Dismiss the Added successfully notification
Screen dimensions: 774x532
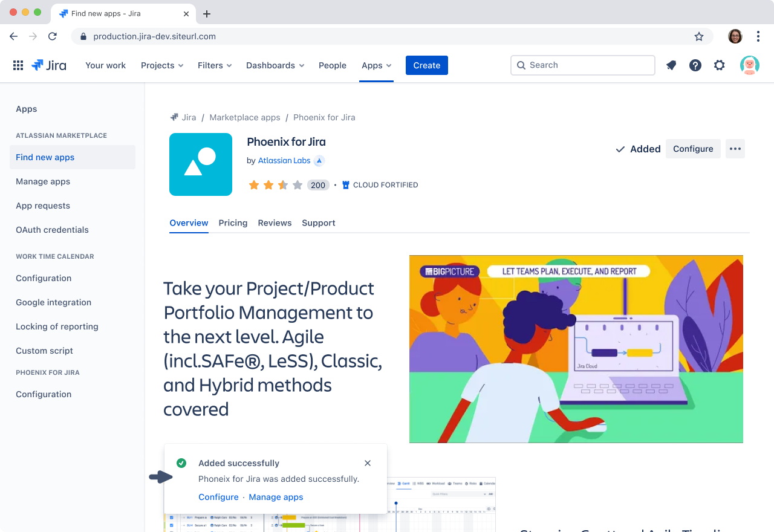(367, 462)
